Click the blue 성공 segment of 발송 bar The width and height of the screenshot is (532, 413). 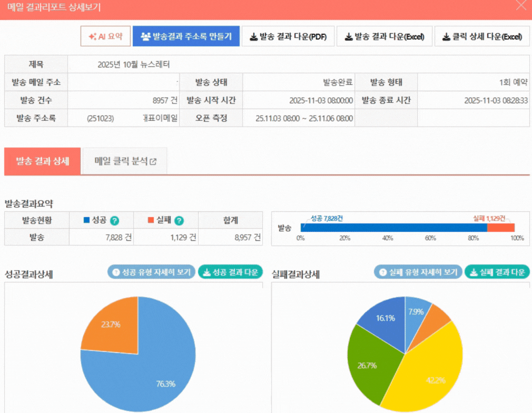click(x=392, y=228)
